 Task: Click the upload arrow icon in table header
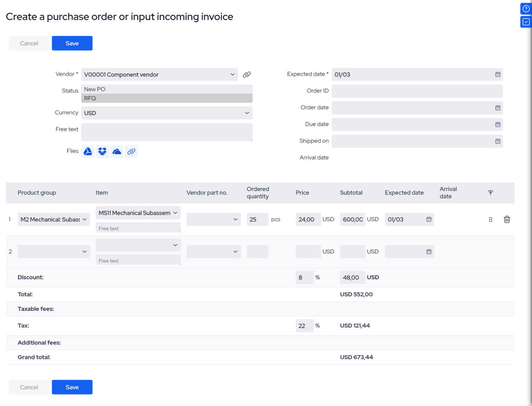pyautogui.click(x=491, y=192)
